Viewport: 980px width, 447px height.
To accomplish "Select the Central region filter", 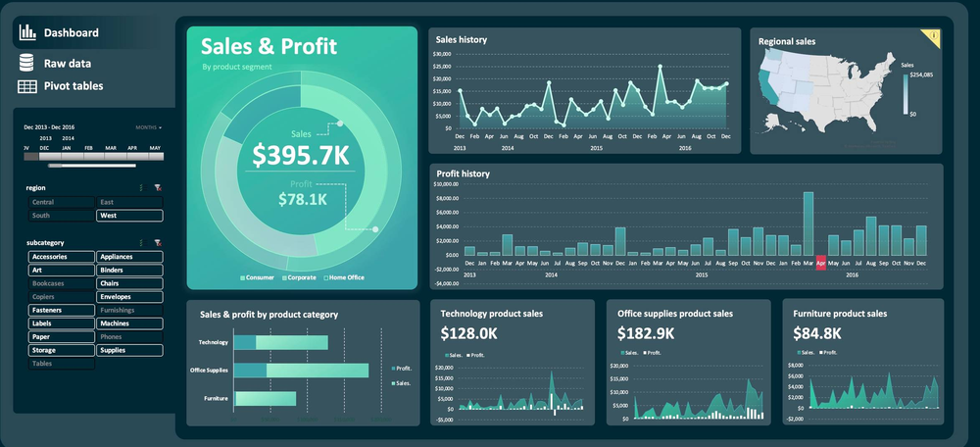I will pyautogui.click(x=61, y=202).
